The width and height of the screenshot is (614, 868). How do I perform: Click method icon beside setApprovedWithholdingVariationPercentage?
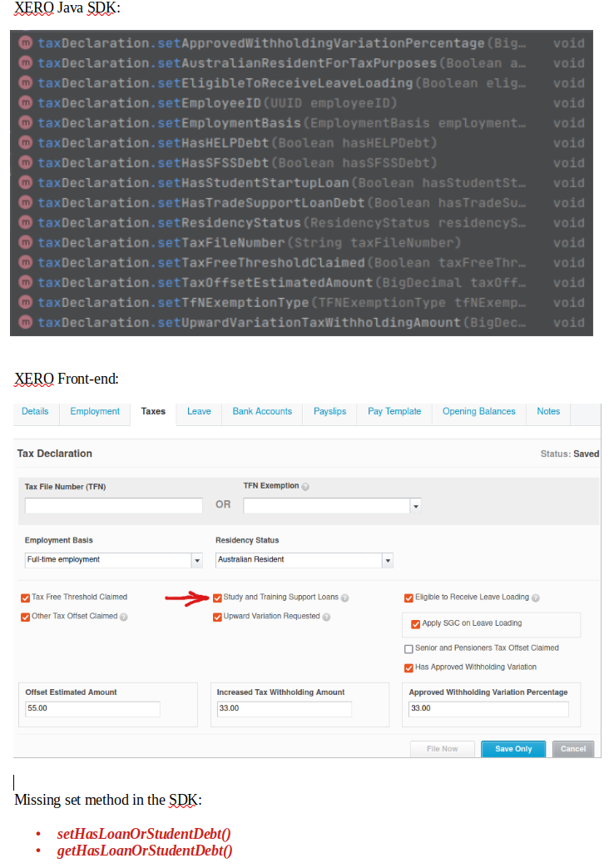click(x=26, y=42)
